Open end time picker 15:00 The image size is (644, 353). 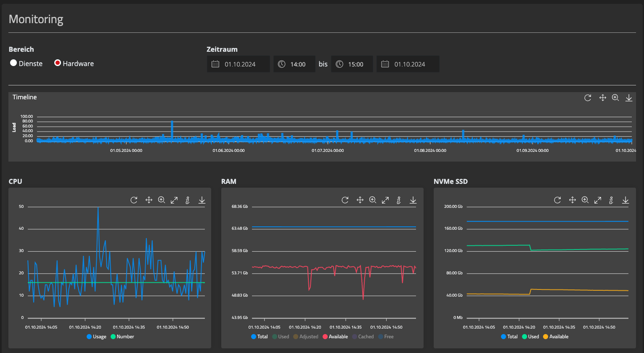(352, 64)
